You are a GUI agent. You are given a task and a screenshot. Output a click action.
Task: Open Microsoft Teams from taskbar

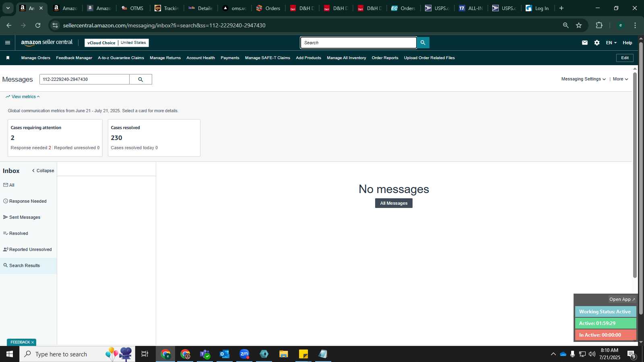click(x=205, y=354)
